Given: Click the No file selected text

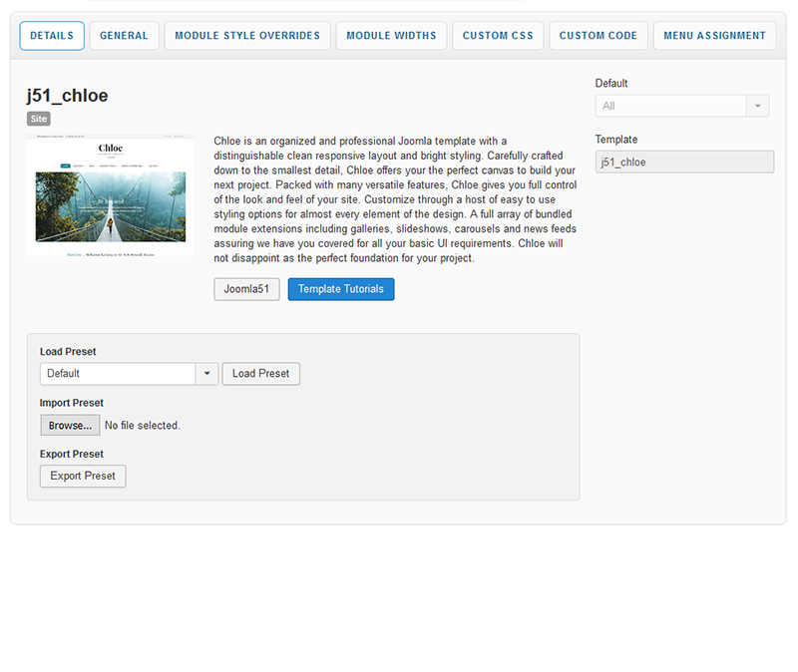Looking at the screenshot, I should click(x=143, y=426).
